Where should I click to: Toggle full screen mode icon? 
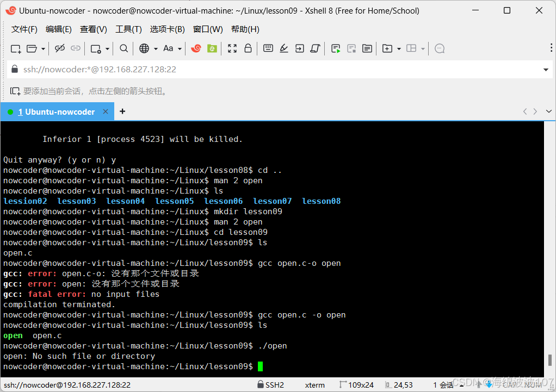pos(232,48)
